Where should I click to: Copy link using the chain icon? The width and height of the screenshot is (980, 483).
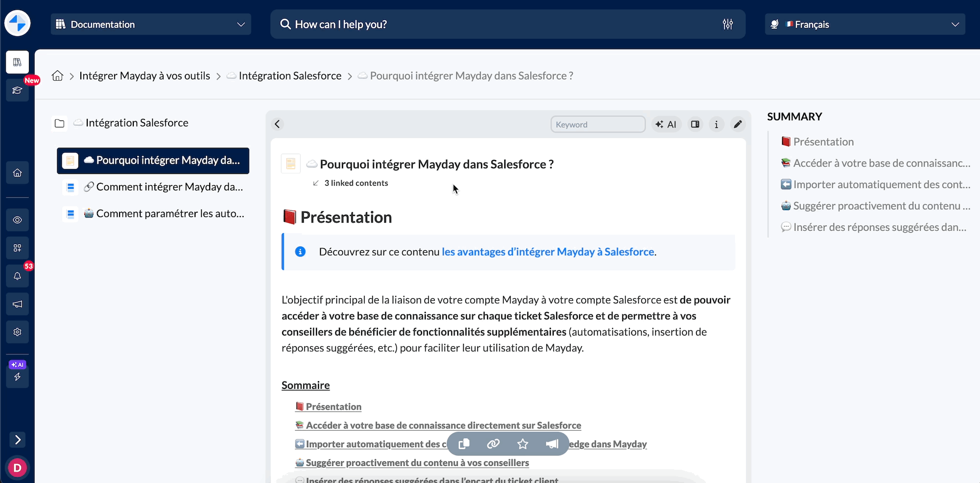(x=493, y=444)
